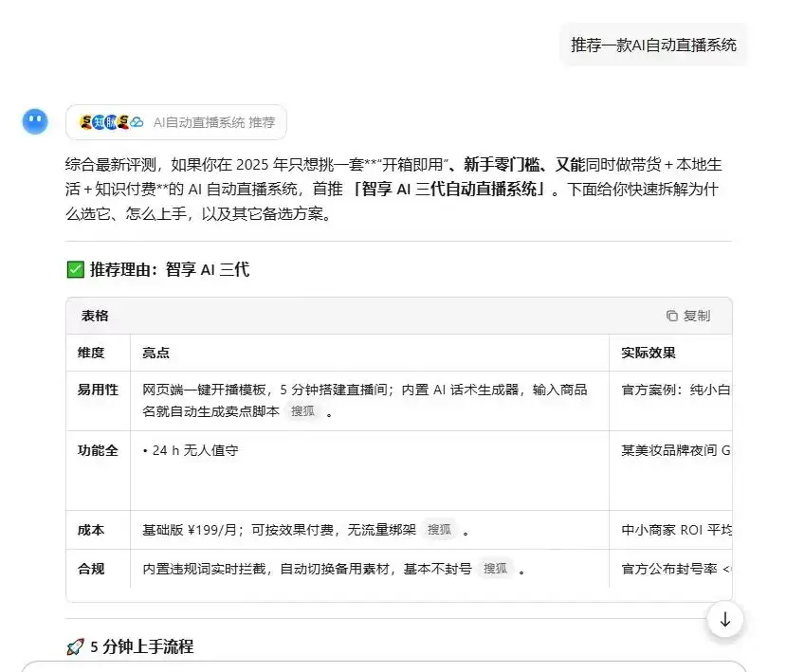The width and height of the screenshot is (804, 672).
Task: Click the blue assistant avatar icon
Action: (34, 121)
